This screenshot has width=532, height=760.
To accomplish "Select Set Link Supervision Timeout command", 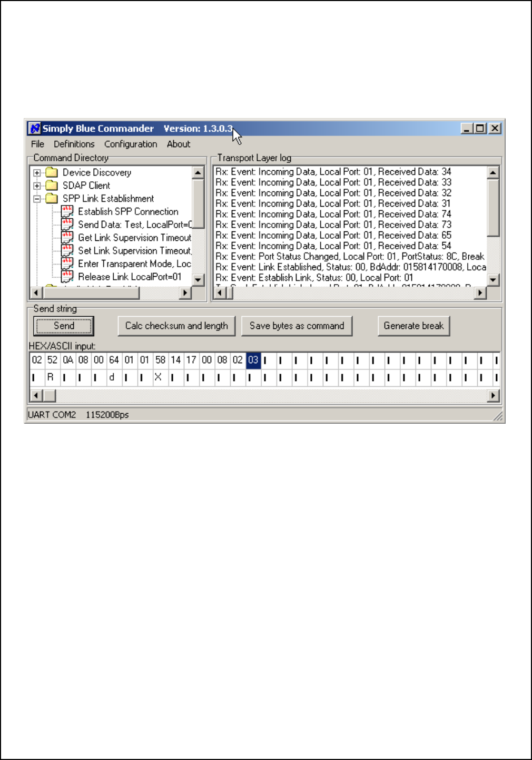I will coord(134,251).
